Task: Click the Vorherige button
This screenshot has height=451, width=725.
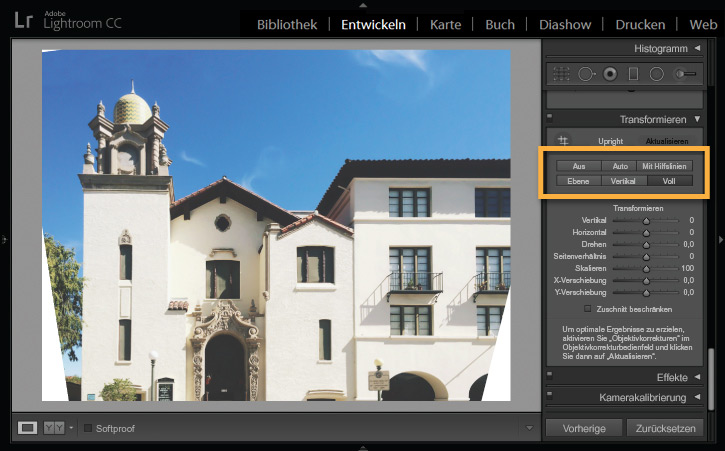Action: tap(584, 428)
